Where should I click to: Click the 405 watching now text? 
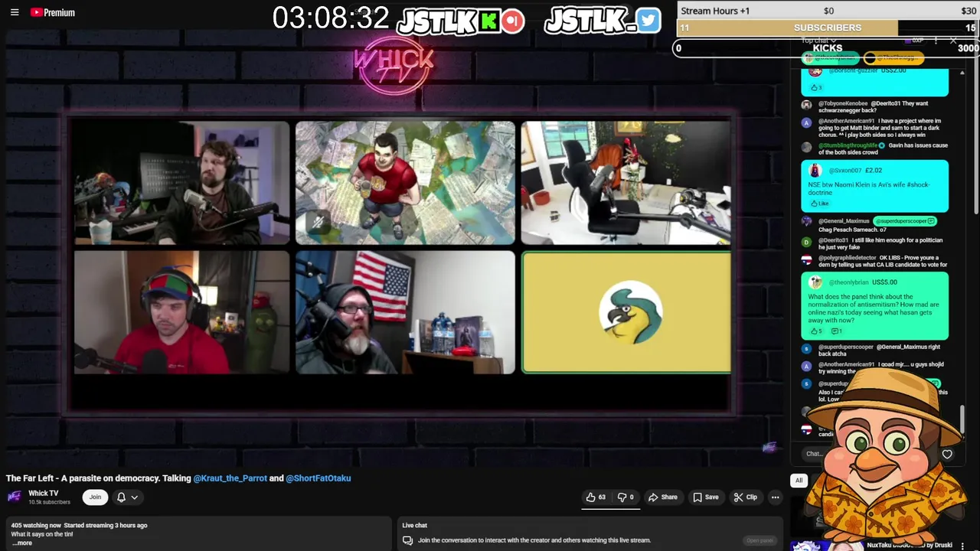35,525
